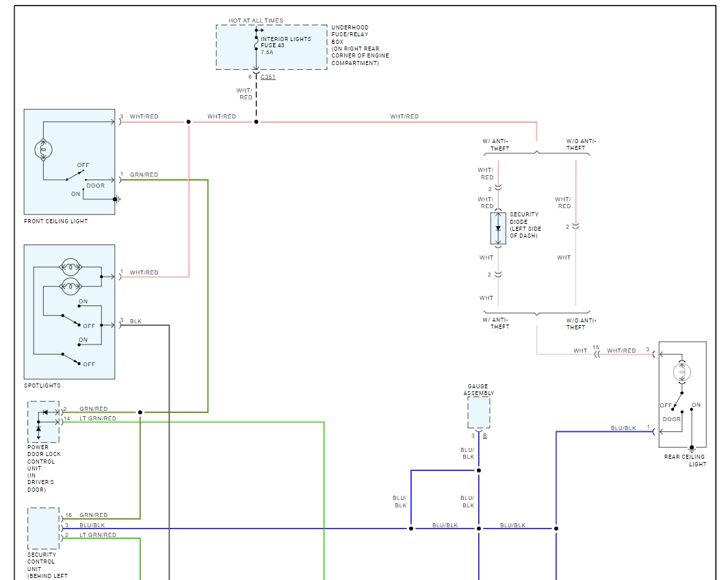Click 'WHT/RED' label at Rear Ceiling Light pin 3
728x580 pixels.
coord(621,351)
